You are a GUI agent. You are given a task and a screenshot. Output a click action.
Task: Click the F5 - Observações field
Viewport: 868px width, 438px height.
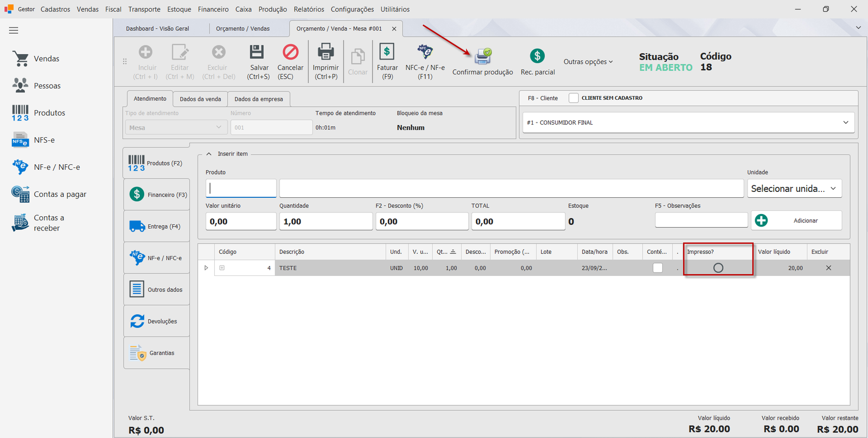click(701, 220)
